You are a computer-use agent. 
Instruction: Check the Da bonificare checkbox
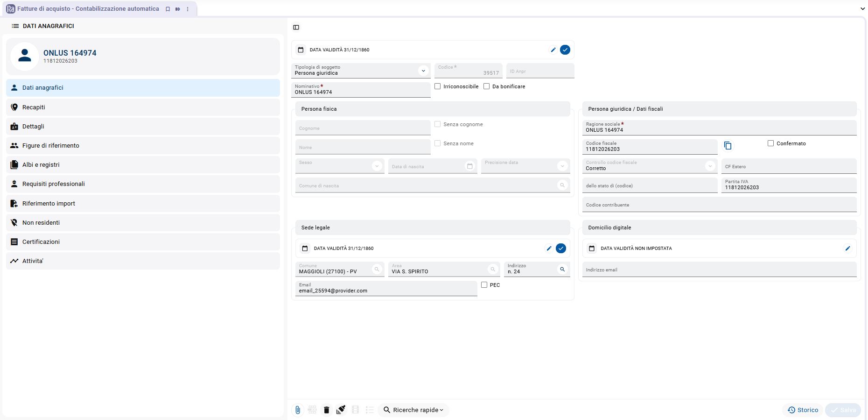[487, 86]
